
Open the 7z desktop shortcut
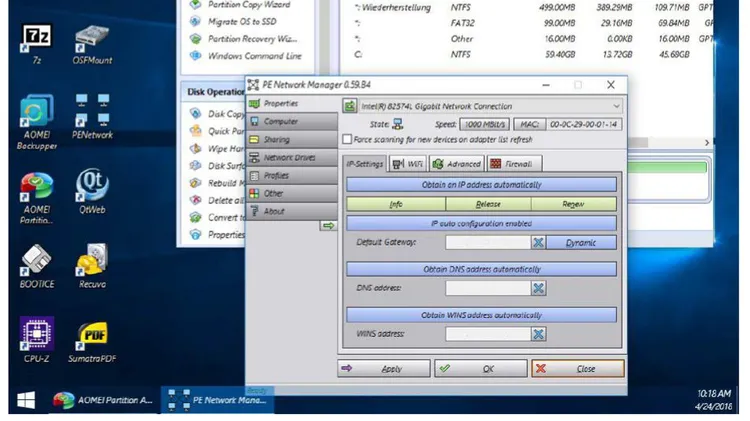(37, 44)
